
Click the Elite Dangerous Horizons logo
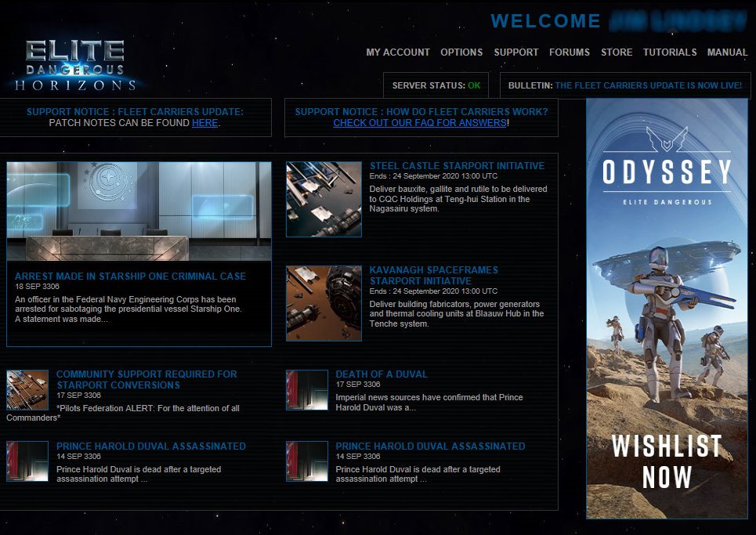click(76, 66)
